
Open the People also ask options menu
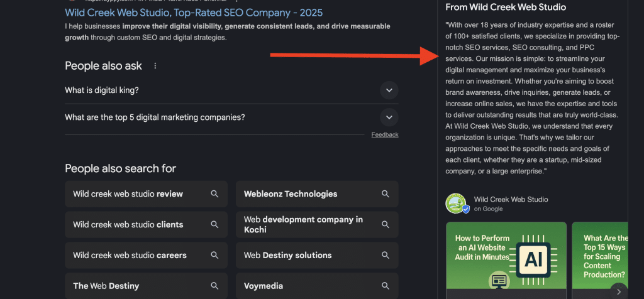(x=155, y=65)
